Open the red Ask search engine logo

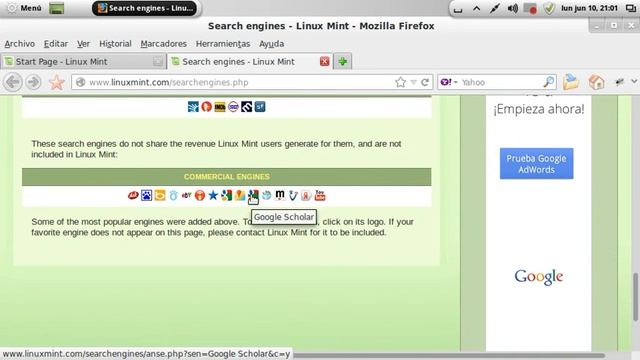pos(133,196)
